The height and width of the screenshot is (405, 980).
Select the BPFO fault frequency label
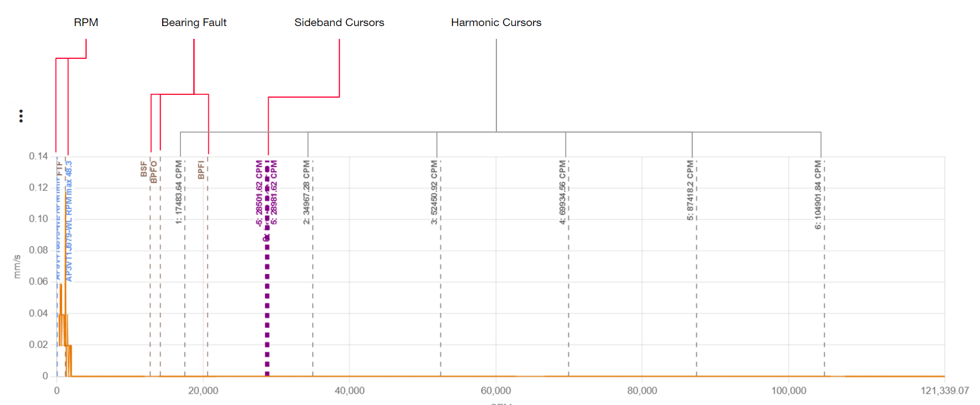pos(154,171)
